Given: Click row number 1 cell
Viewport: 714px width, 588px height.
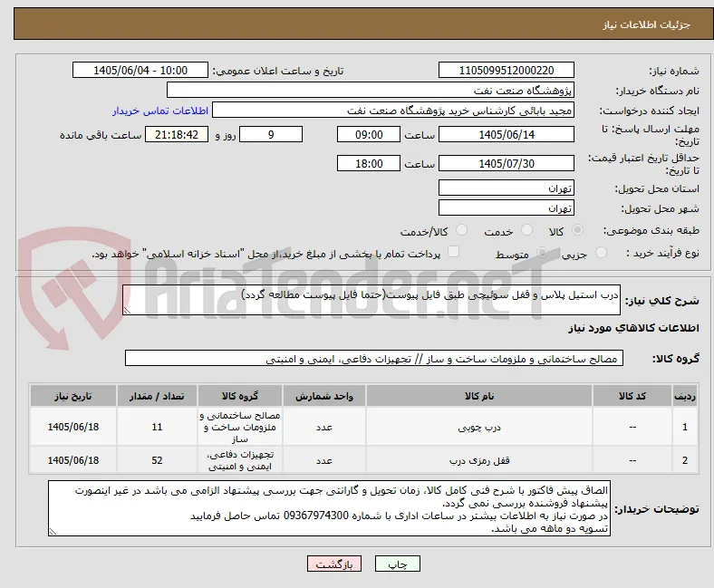Looking at the screenshot, I should (x=685, y=427).
